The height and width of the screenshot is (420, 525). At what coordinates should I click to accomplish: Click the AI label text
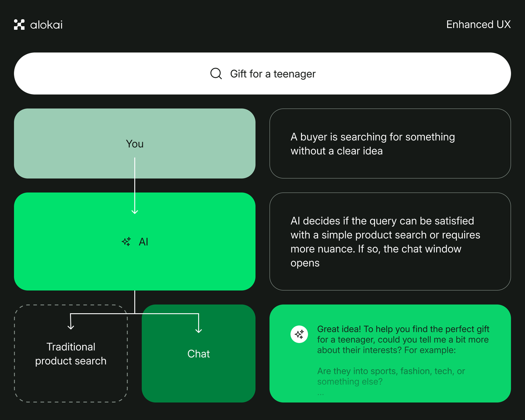143,241
